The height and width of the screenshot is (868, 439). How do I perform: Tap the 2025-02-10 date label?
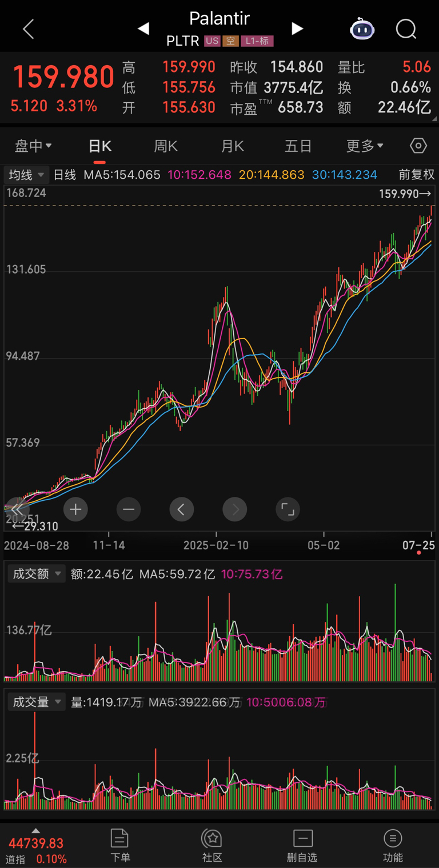point(216,545)
